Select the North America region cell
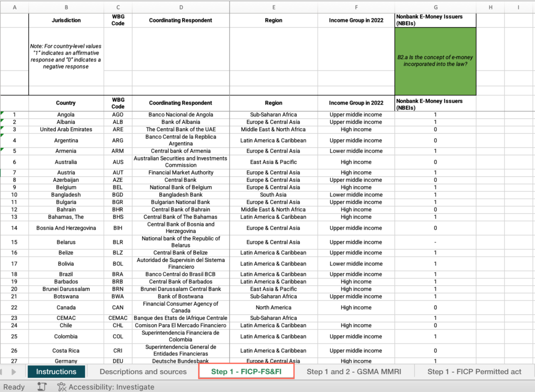535x392 pixels. coord(274,307)
